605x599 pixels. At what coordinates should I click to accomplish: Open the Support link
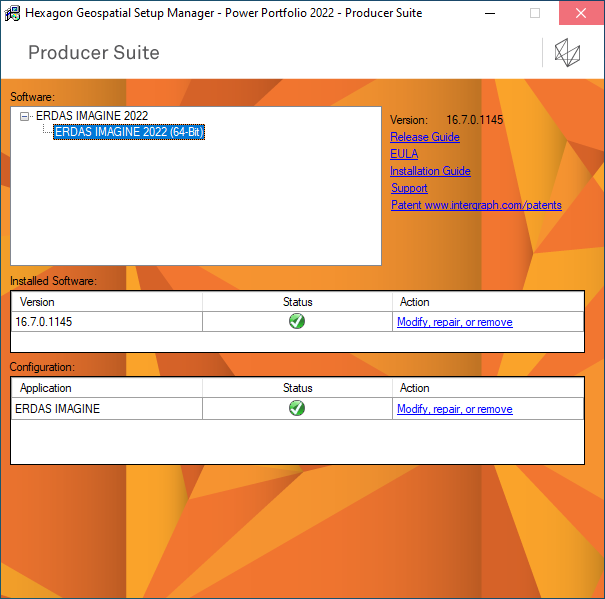point(409,188)
